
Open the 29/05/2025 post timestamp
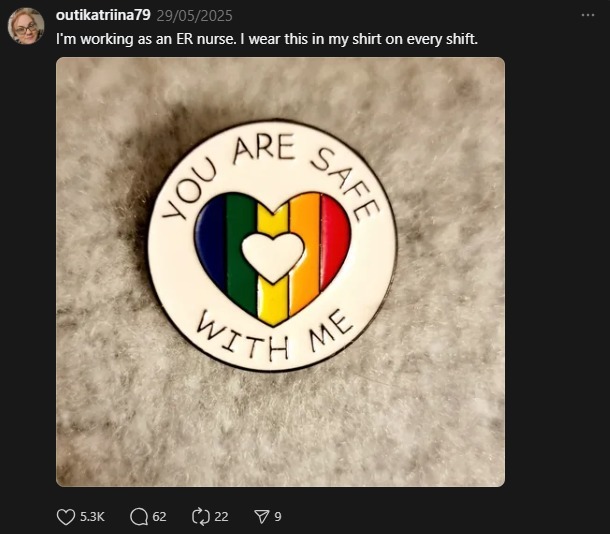pyautogui.click(x=194, y=16)
